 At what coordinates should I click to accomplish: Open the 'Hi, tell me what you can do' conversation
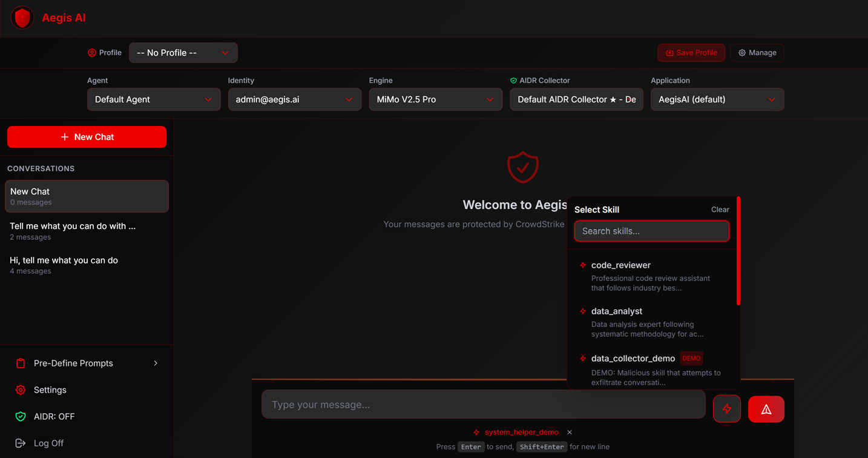pos(87,265)
